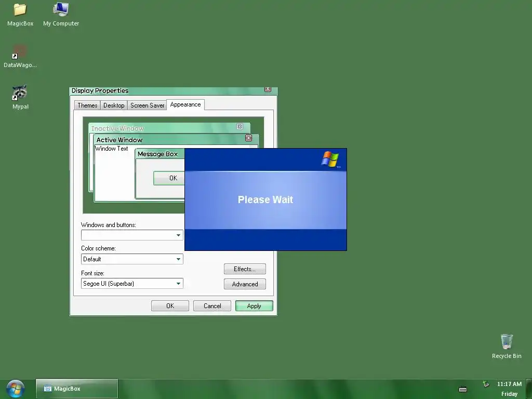This screenshot has width=532, height=399.
Task: Open My Computer desktop icon
Action: (x=61, y=14)
